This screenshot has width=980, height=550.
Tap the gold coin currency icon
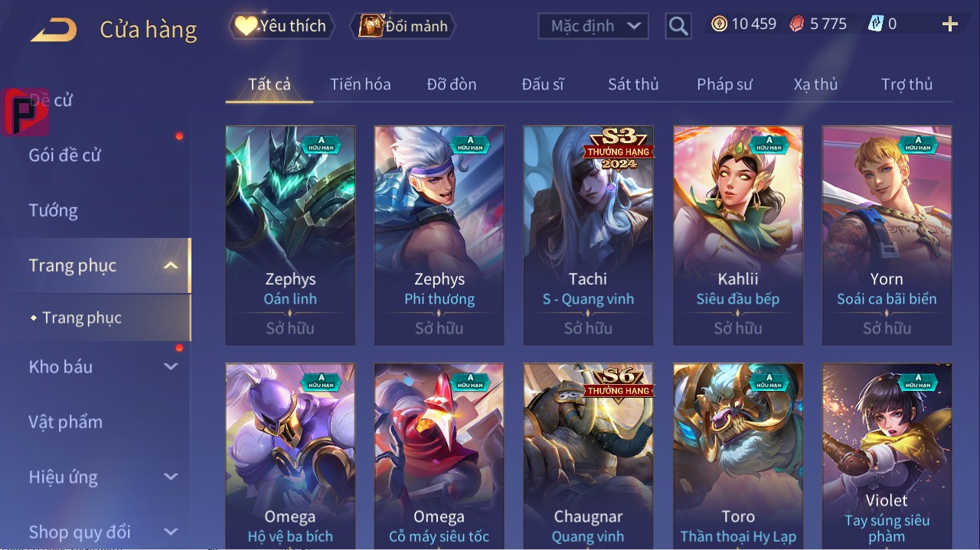point(719,24)
